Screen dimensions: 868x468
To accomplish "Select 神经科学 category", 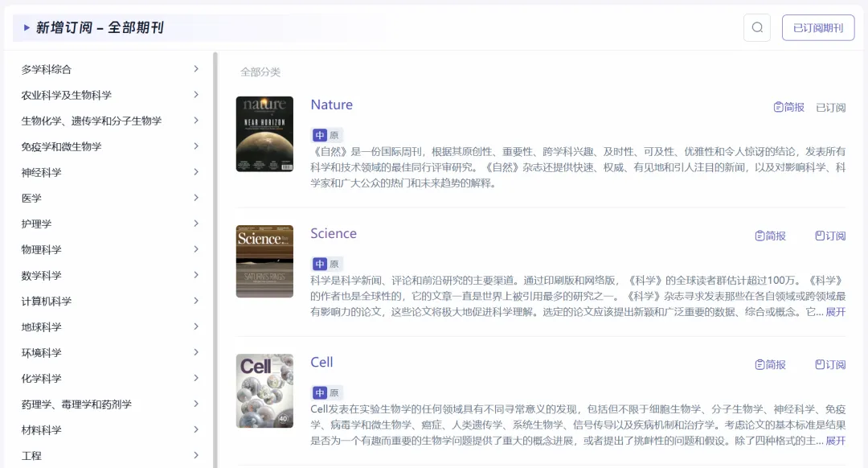I will click(x=42, y=172).
